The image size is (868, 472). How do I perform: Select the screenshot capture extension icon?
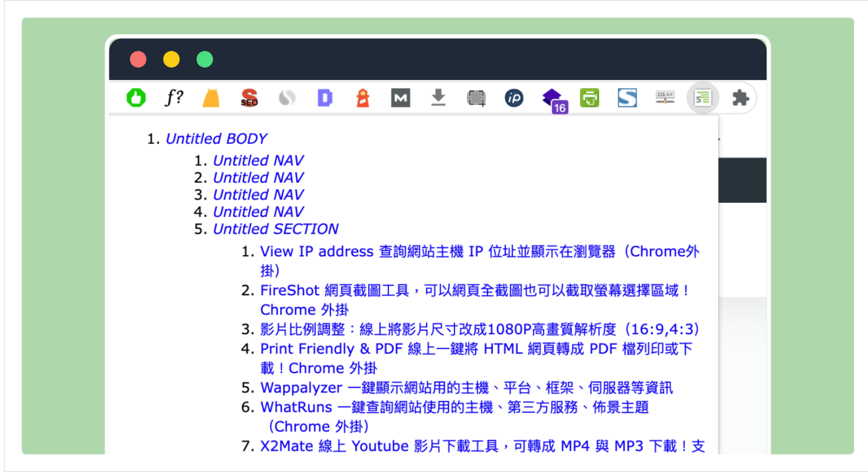point(476,97)
